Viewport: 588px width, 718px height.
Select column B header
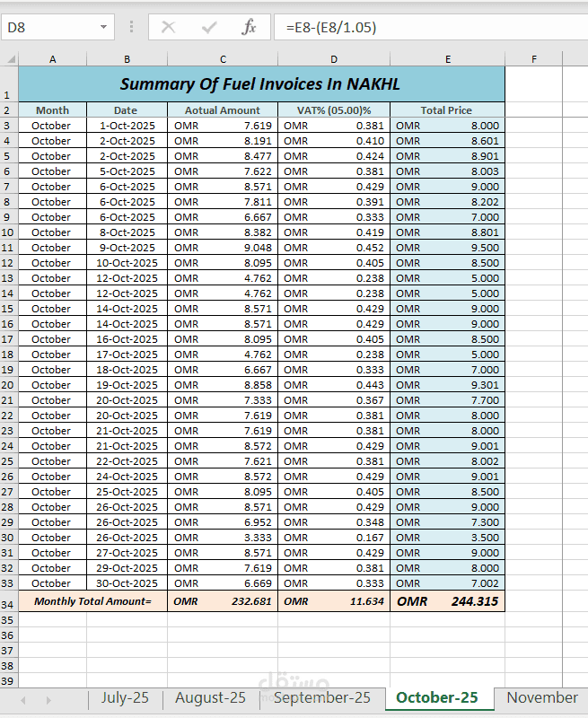[127, 59]
